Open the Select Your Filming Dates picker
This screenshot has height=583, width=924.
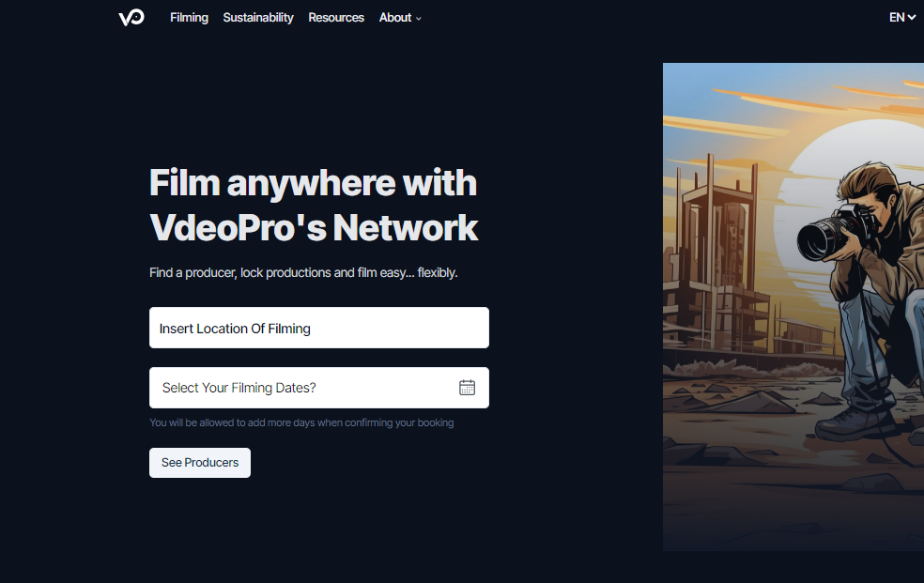pos(319,388)
